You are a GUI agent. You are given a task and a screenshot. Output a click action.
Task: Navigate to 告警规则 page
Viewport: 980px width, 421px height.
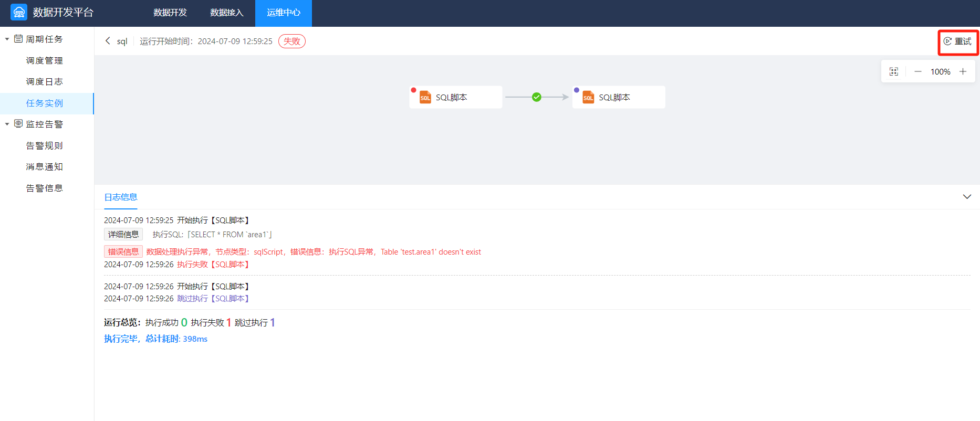(45, 146)
